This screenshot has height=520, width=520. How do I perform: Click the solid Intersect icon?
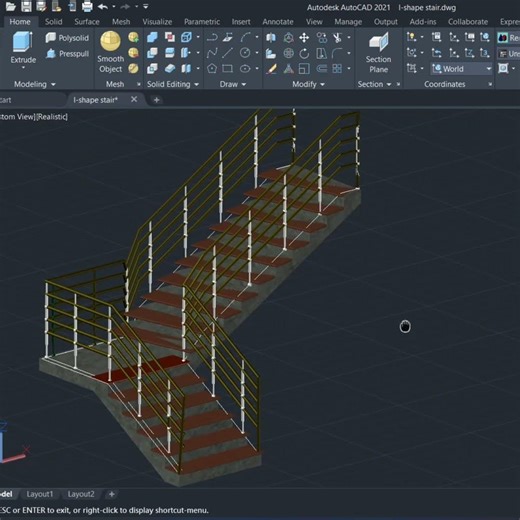click(152, 69)
